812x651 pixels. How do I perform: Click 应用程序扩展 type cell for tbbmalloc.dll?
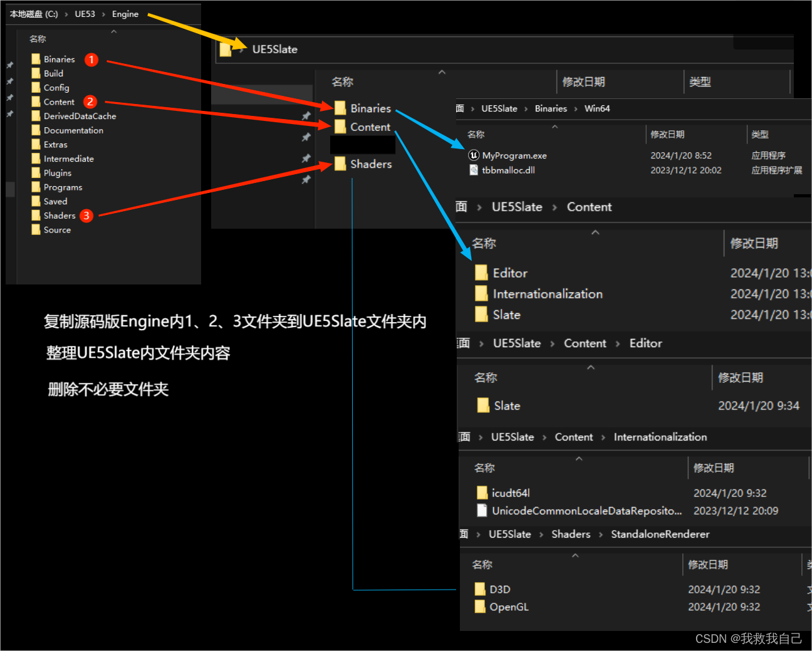(777, 170)
